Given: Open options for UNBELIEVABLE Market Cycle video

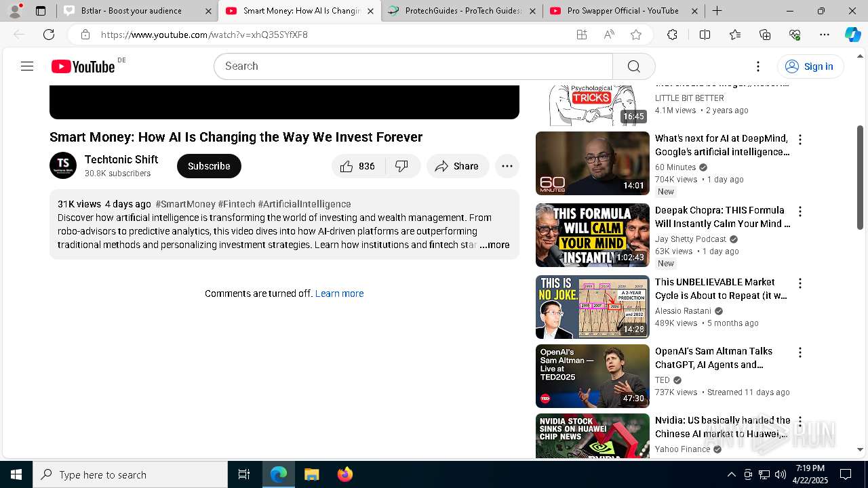Looking at the screenshot, I should [x=800, y=283].
